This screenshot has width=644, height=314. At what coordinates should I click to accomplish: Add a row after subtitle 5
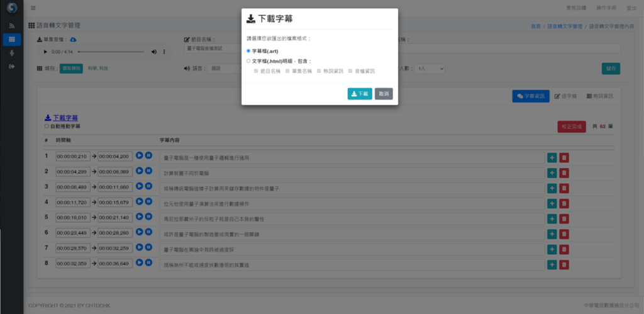click(x=552, y=218)
